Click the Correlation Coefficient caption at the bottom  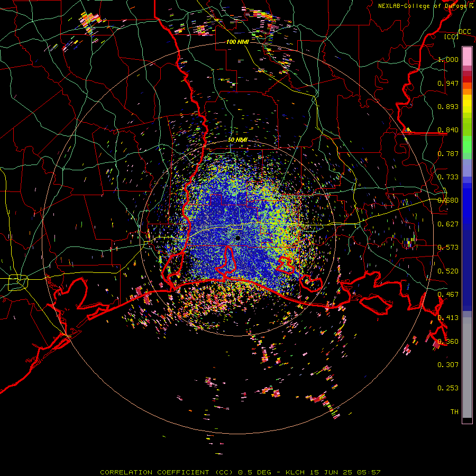[240, 472]
